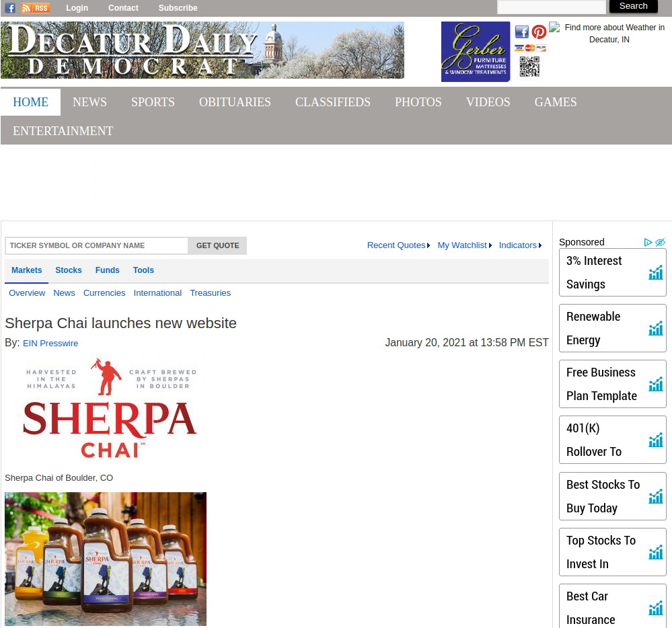Viewport: 672px width, 628px height.
Task: Expand the My Watchlist dropdown
Action: pyautogui.click(x=464, y=245)
